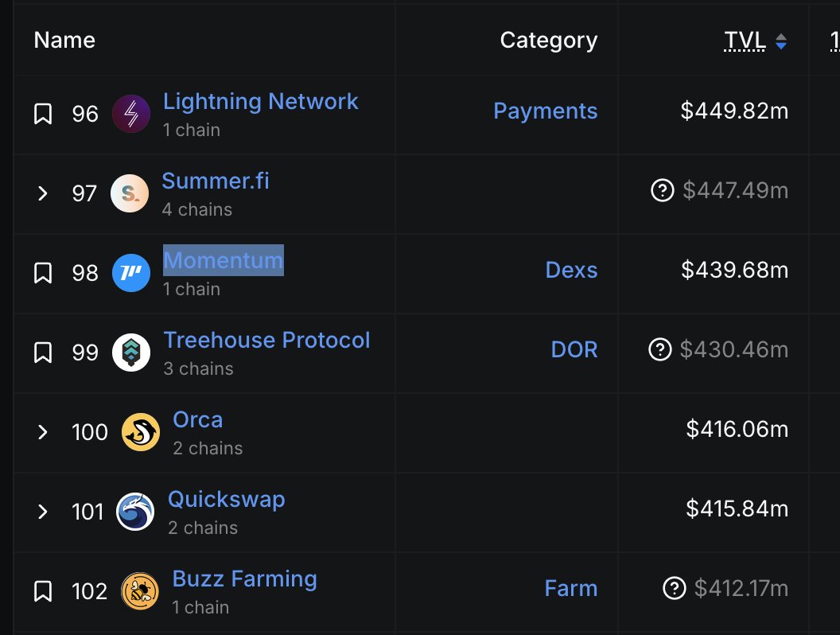Open the Treehouse Protocol link
840x635 pixels.
coord(266,341)
